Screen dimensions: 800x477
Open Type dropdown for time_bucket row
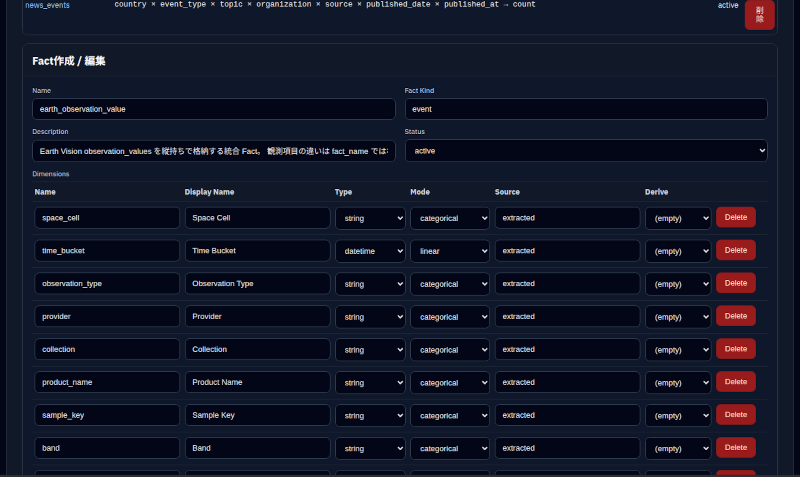370,251
